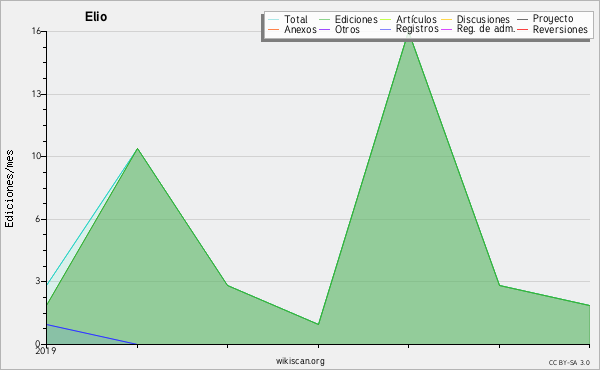Click the 10 y-axis value
This screenshot has width=600, height=370.
tap(36, 156)
